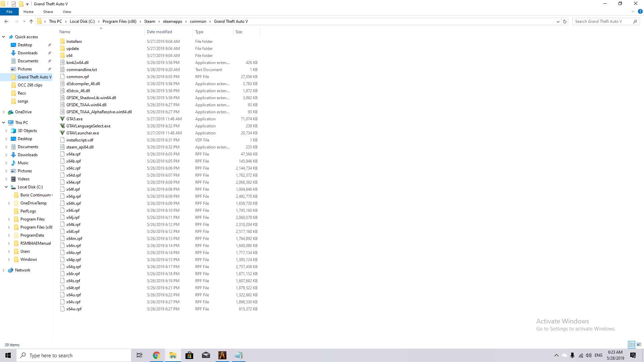Screen dimensions: 644x362
Task: Open the View ribbon tab
Action: point(67,12)
